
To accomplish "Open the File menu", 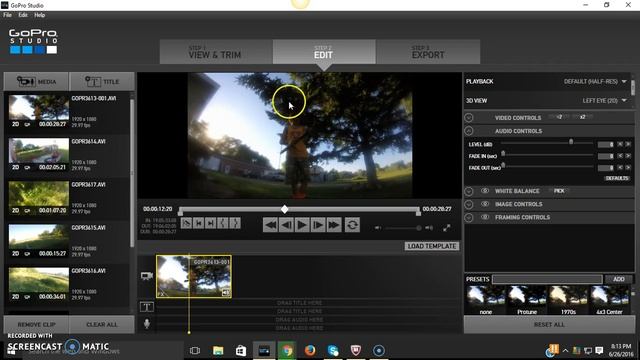I will pos(7,15).
